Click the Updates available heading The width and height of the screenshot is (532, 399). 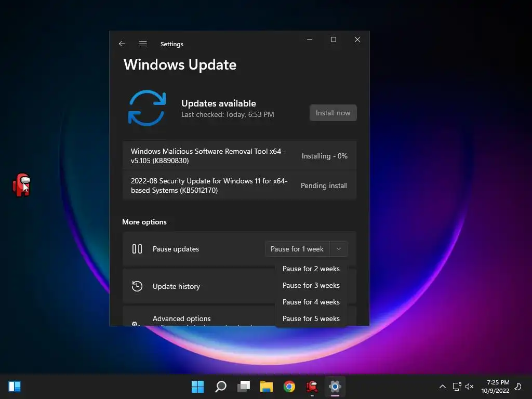click(219, 103)
